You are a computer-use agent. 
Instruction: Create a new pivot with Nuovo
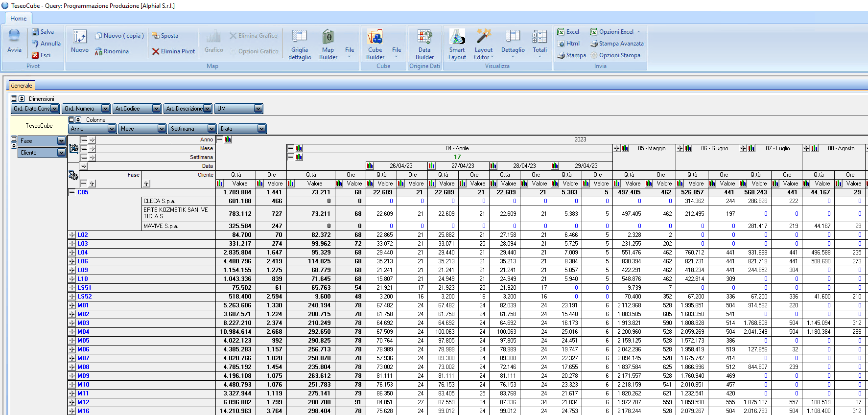[x=80, y=42]
